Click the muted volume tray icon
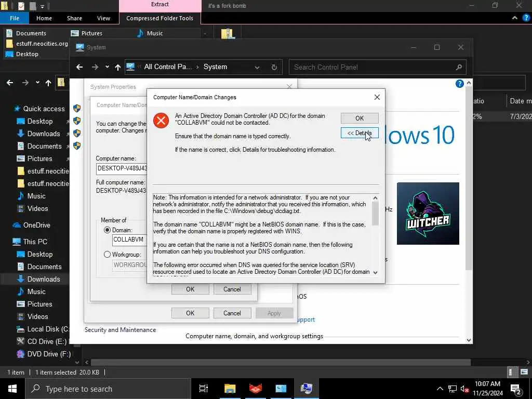This screenshot has height=399, width=532. click(465, 389)
